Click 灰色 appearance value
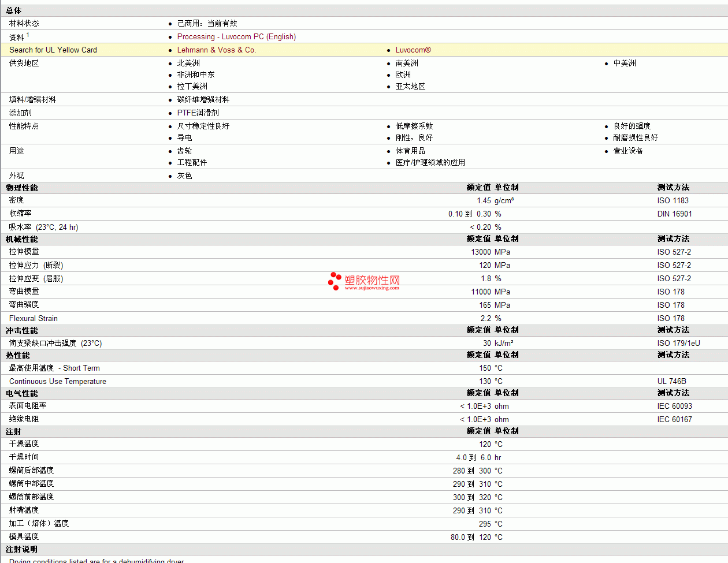 pyautogui.click(x=184, y=176)
